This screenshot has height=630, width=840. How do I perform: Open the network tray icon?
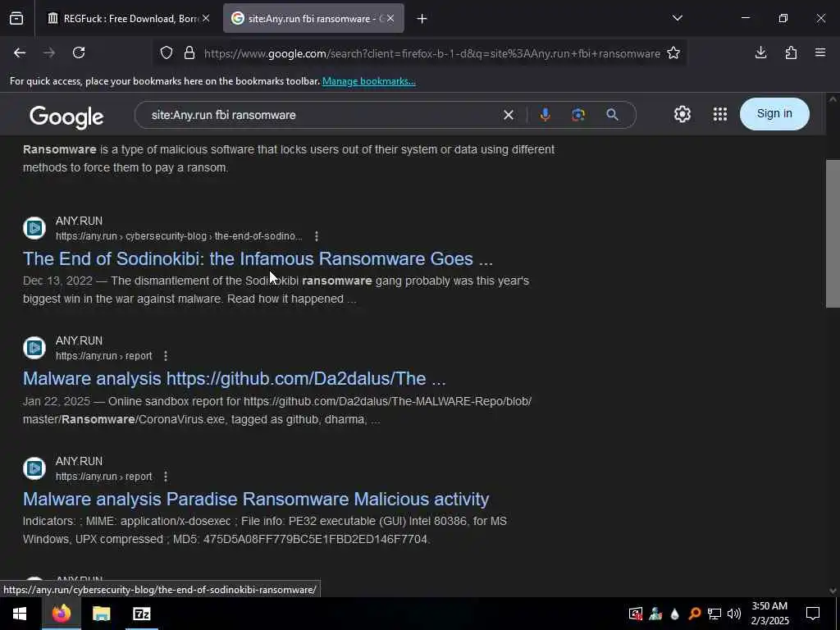[x=714, y=614]
